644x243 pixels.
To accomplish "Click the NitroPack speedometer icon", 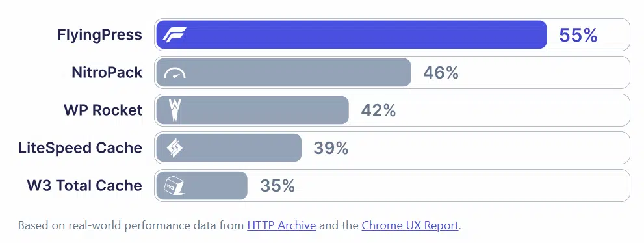I will [175, 73].
